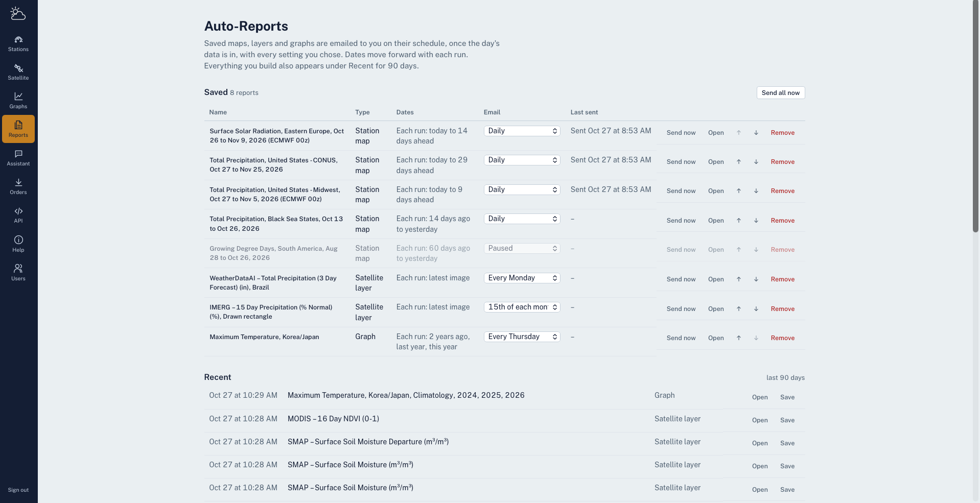Open email schedule dropdown for Surface Solar Radiation
The width and height of the screenshot is (980, 503).
coord(522,131)
